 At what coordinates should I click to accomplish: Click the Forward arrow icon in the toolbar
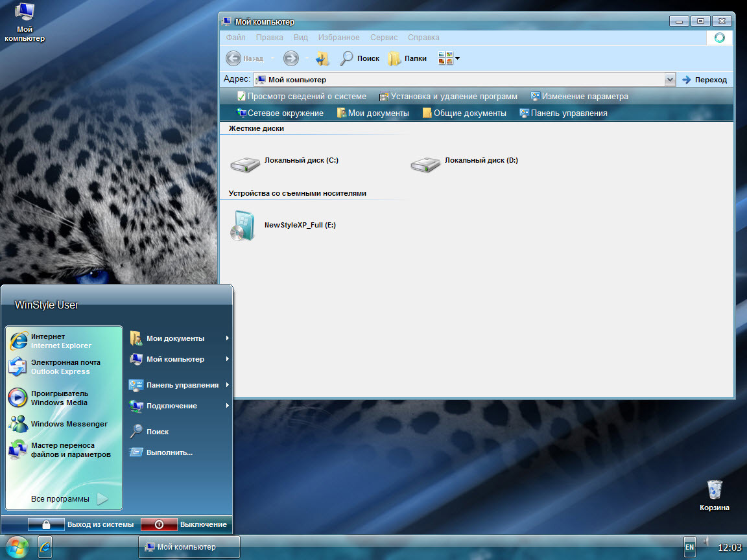290,58
